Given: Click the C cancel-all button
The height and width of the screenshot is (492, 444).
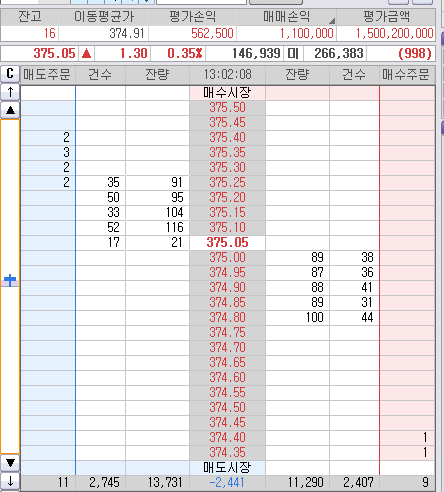Looking at the screenshot, I should (x=10, y=74).
